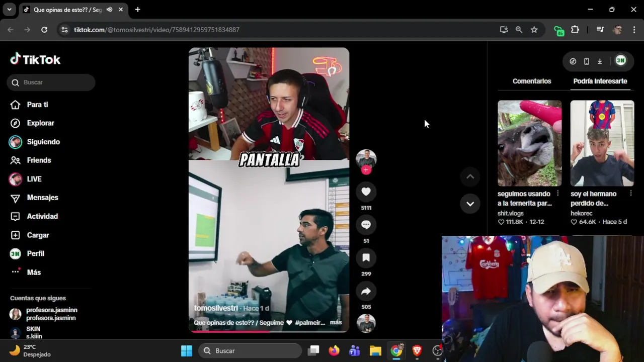Viewport: 644px width, 362px height.
Task: Click Cargar to upload a video
Action: [x=30, y=235]
